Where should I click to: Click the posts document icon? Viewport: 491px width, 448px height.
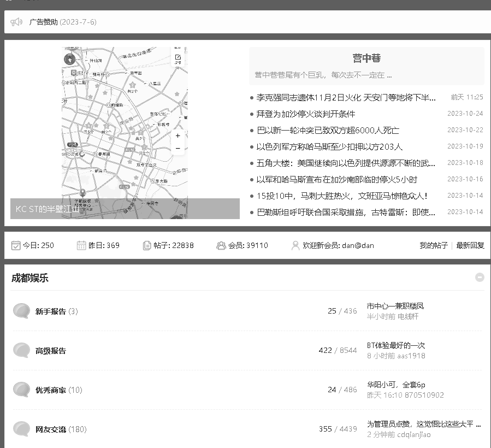[147, 245]
